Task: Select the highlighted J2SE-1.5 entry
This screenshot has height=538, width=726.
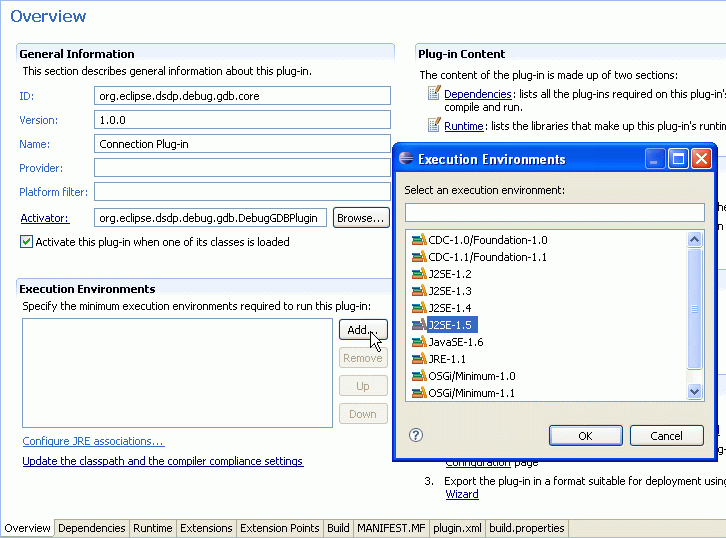Action: 451,325
